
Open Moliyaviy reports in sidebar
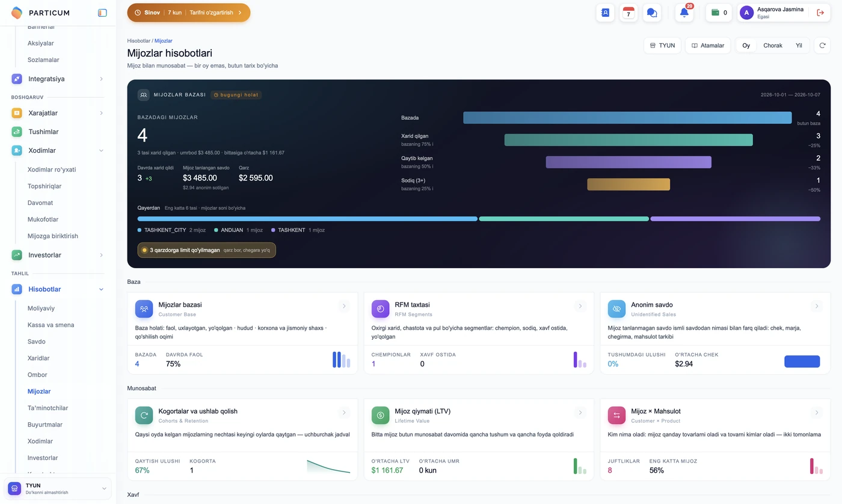[x=41, y=309]
